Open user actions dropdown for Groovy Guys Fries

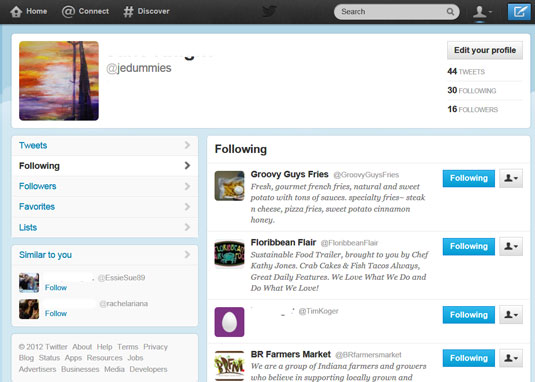(x=511, y=178)
